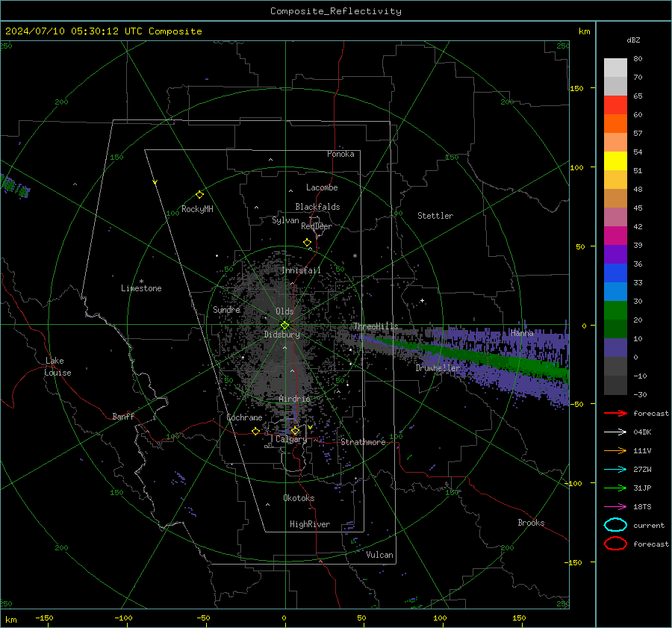The width and height of the screenshot is (672, 628).
Task: Click the Blackfalds town label
Action: 317,207
